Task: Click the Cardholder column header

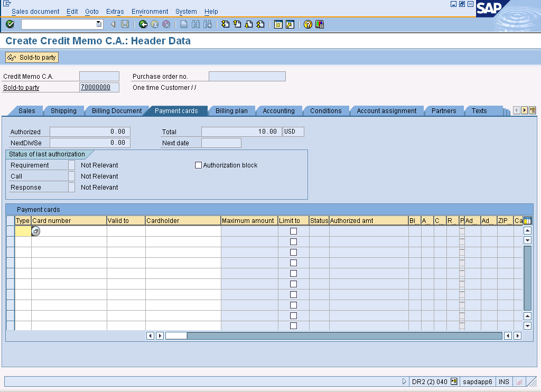Action: 183,220
